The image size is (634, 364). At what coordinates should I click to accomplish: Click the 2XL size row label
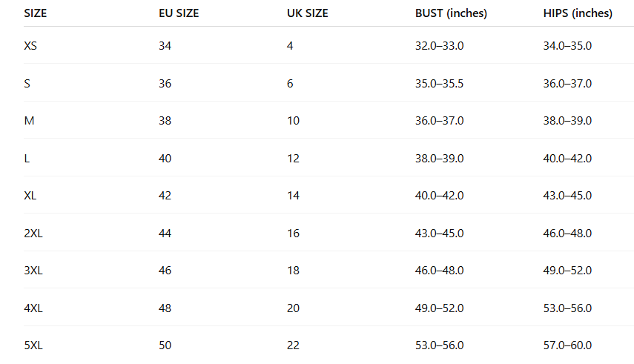[33, 234]
